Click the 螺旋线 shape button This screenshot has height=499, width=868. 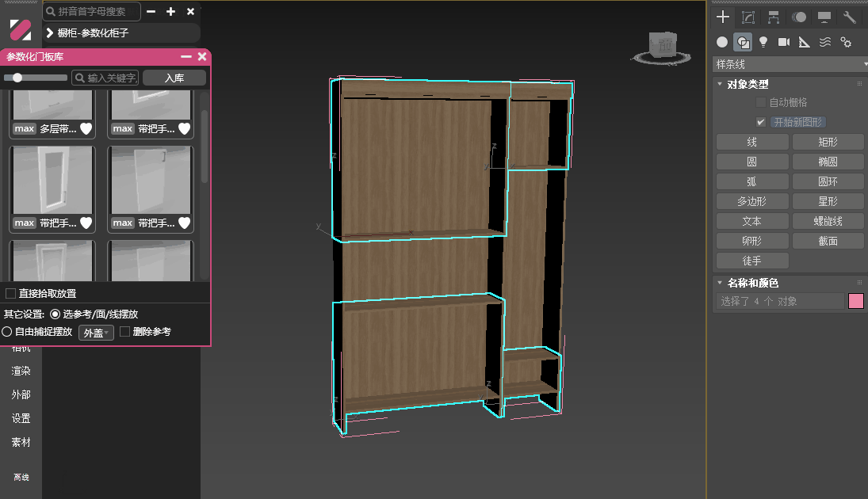click(828, 221)
